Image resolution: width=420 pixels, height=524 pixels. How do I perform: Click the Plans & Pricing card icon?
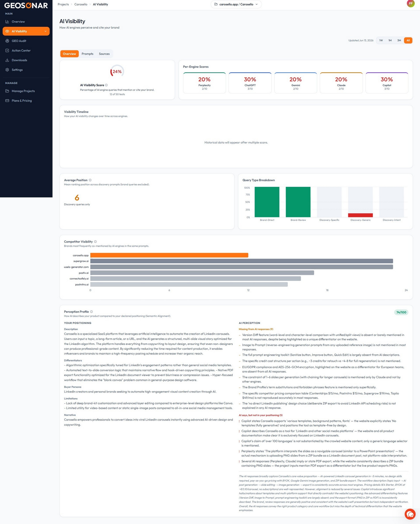(7, 101)
